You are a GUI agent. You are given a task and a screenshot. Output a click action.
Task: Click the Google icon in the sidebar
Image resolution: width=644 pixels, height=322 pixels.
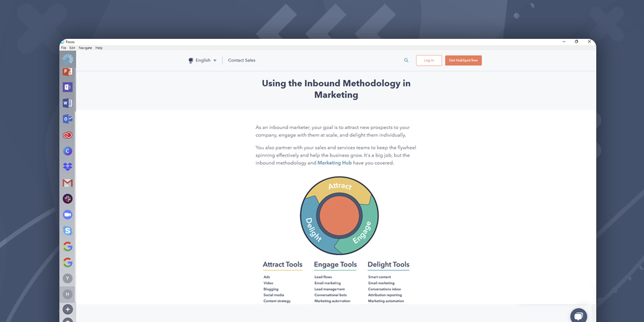pyautogui.click(x=67, y=246)
